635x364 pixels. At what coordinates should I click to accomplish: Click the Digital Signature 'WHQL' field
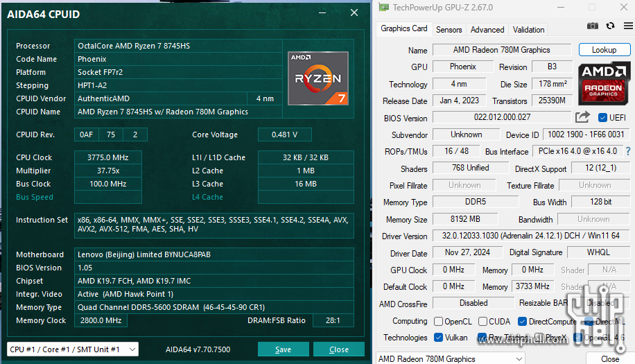(x=598, y=252)
